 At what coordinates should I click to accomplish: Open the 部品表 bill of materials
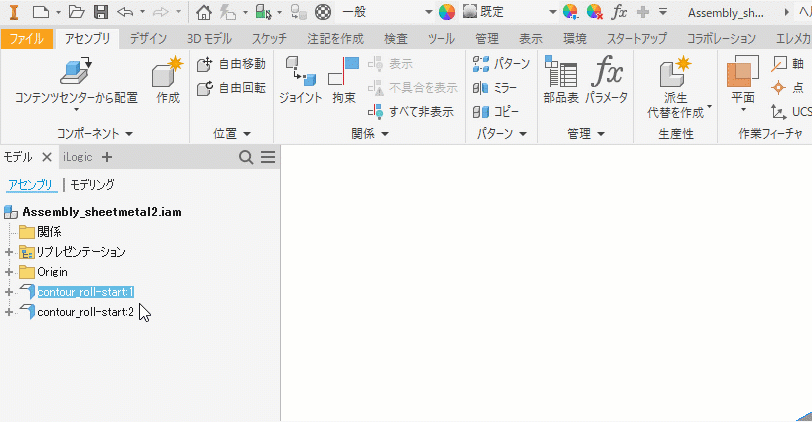(561, 80)
